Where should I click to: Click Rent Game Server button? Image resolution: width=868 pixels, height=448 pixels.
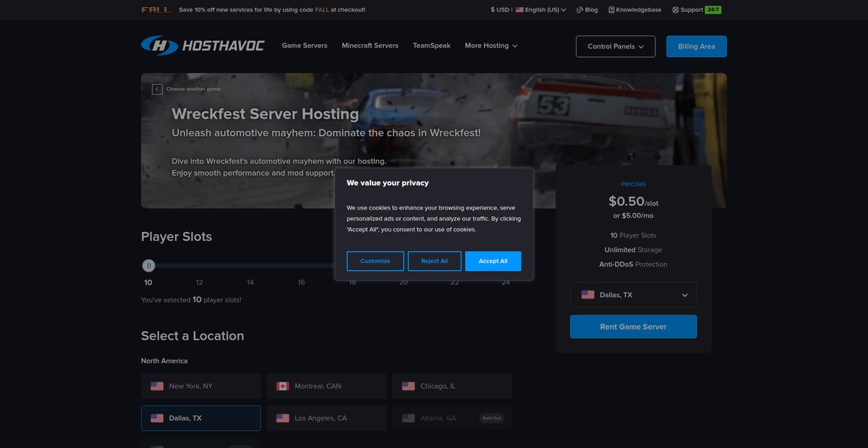[x=634, y=327]
